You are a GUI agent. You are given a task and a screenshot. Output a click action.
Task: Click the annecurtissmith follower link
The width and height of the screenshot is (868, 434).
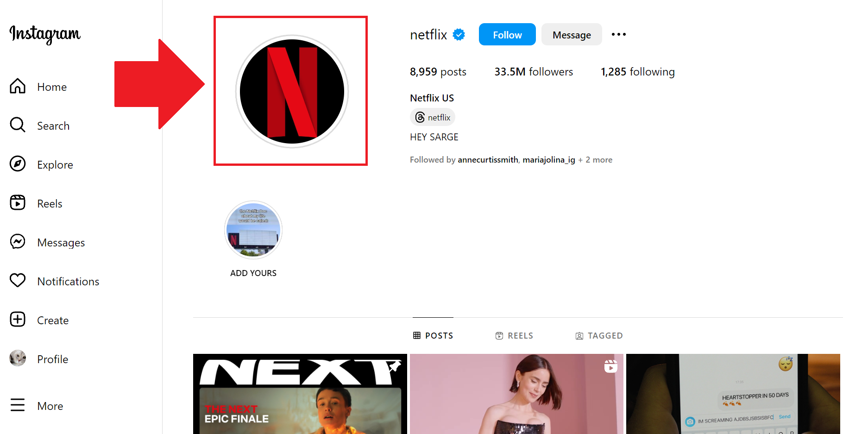click(x=488, y=160)
